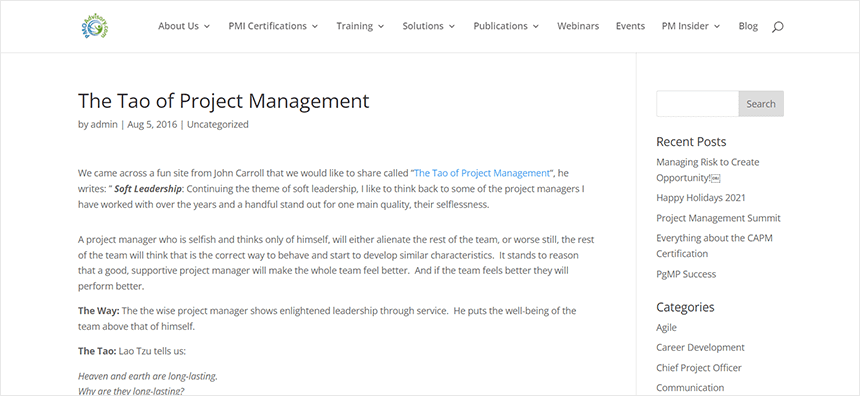Open Managing Risk to Create Opportunity post

click(708, 170)
